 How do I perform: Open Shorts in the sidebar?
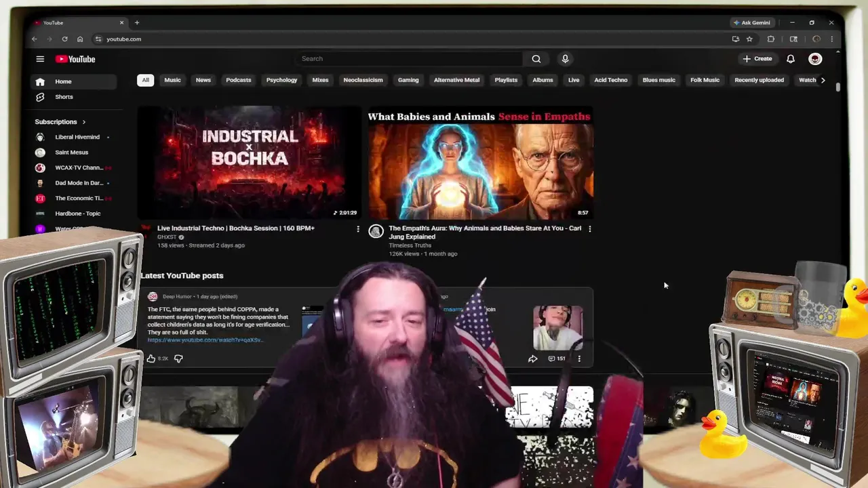(x=75, y=97)
